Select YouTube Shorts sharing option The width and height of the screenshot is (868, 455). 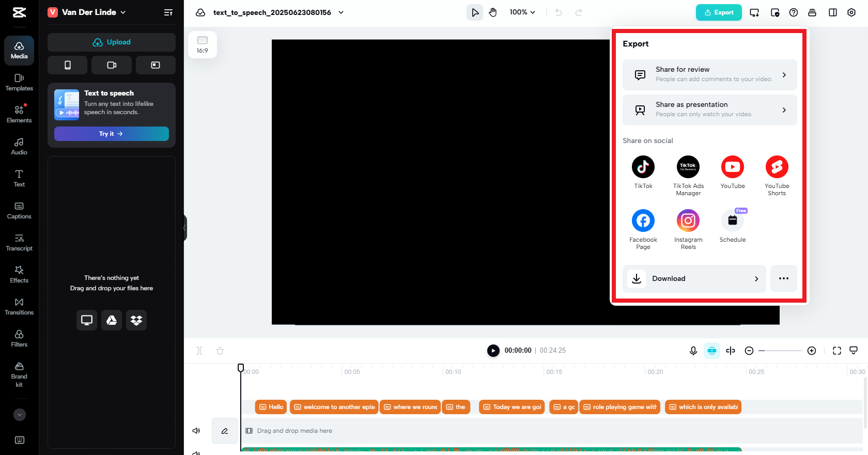coord(777,167)
